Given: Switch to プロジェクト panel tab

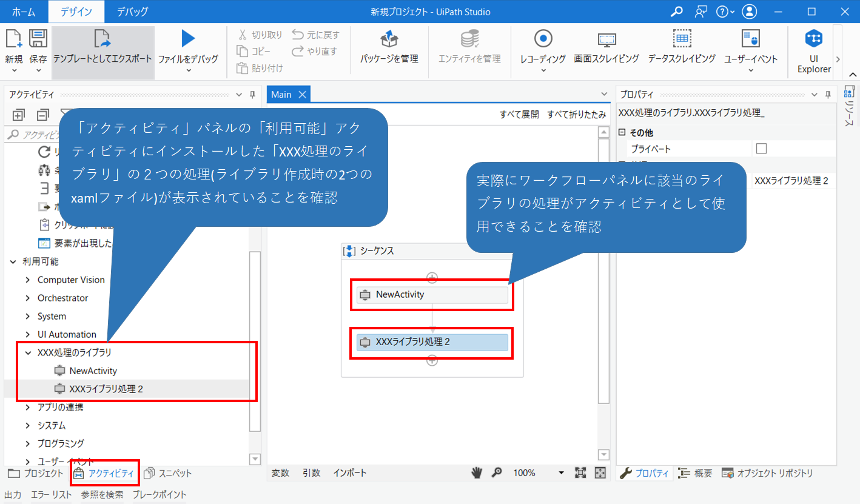Looking at the screenshot, I should point(35,473).
